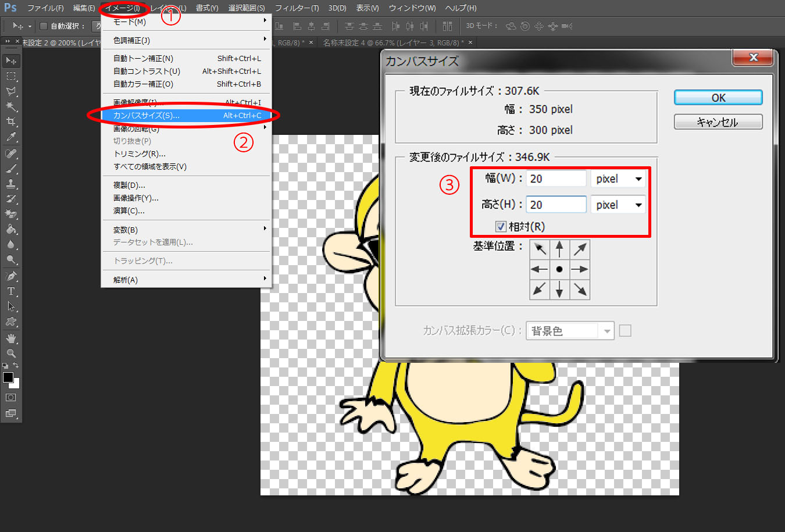
Task: Select the Clone Stamp tool
Action: [x=11, y=184]
